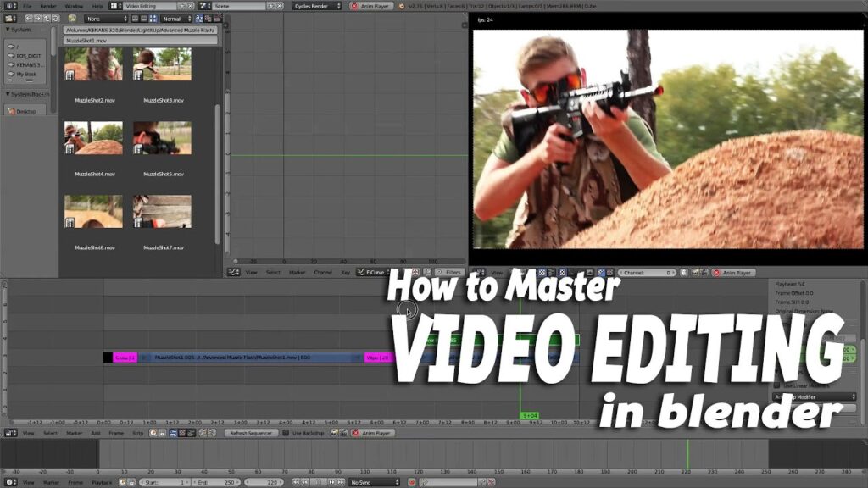This screenshot has height=488, width=868.
Task: Expand the No Sync playback dropdown
Action: 374,482
